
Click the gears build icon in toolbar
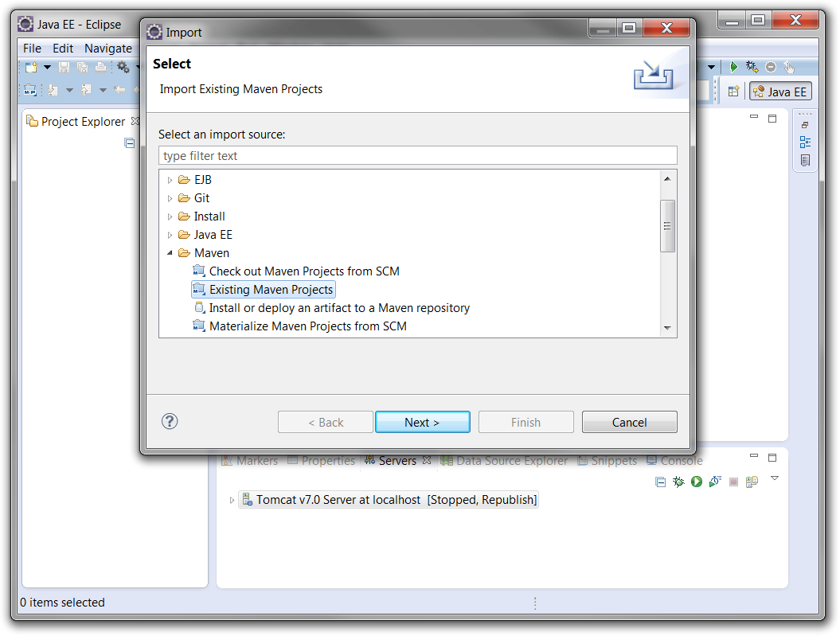pos(123,67)
